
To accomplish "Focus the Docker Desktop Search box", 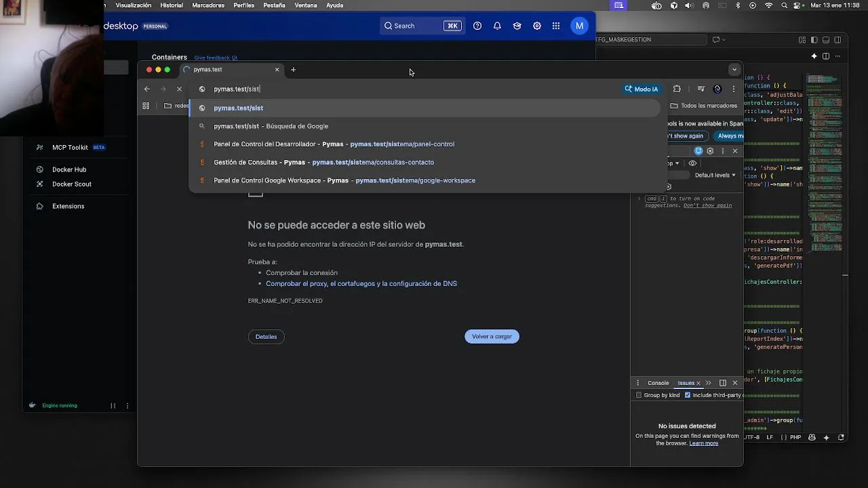I will coord(421,26).
